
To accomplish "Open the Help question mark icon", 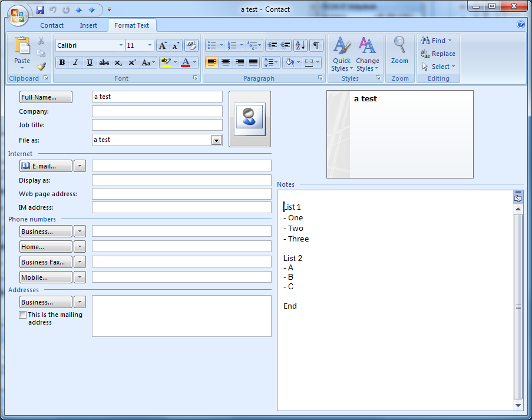I will 521,24.
